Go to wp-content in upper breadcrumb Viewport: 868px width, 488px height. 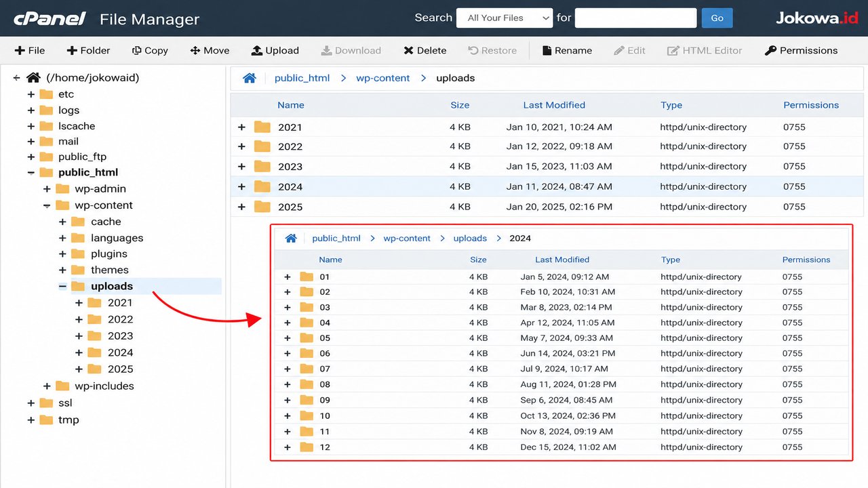tap(383, 78)
